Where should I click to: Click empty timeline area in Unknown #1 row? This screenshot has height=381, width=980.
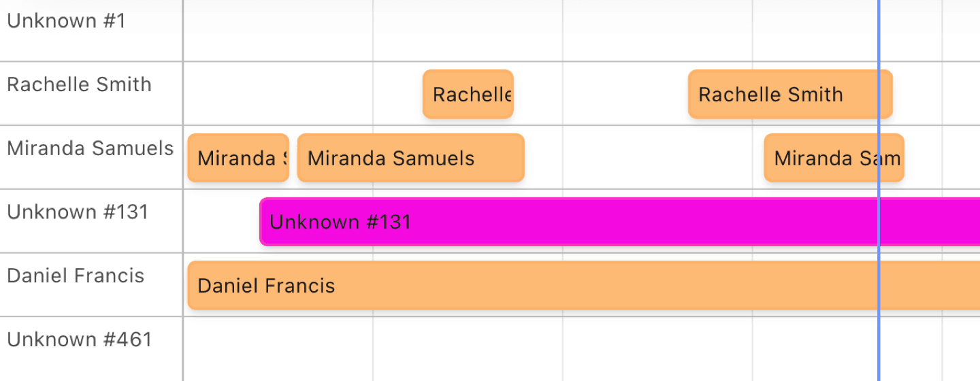pos(476,31)
